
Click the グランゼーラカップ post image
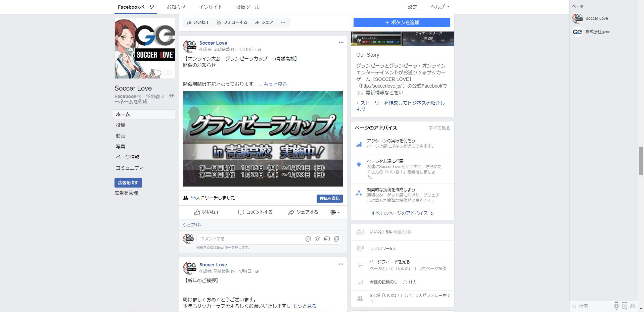click(263, 139)
